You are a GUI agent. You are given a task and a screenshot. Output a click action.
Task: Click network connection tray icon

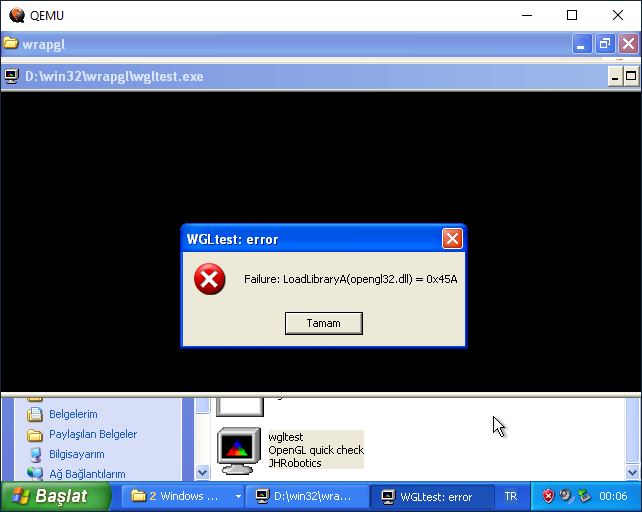(x=584, y=496)
